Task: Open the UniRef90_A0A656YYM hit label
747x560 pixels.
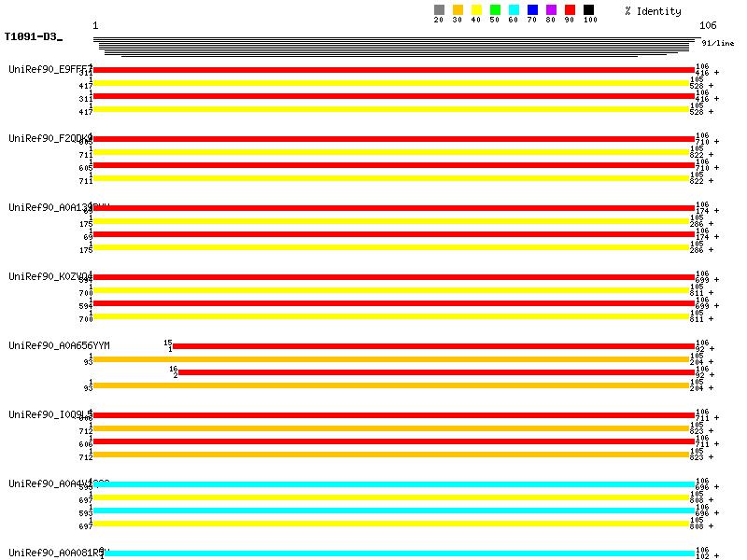Action: pyautogui.click(x=59, y=345)
